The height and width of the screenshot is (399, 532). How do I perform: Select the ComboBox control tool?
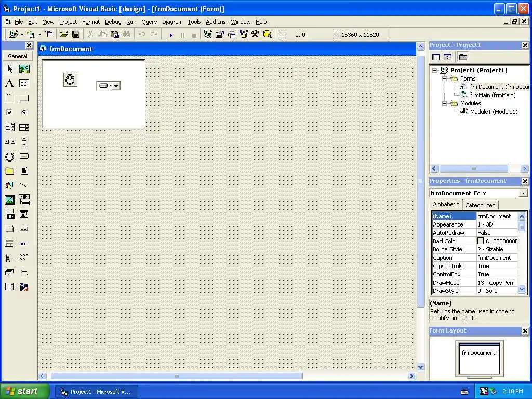(10, 127)
